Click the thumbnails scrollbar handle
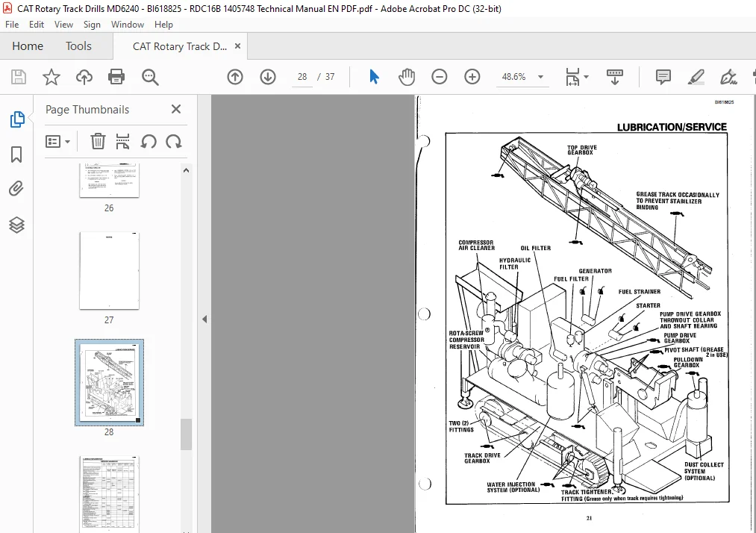This screenshot has height=533, width=756. (186, 434)
